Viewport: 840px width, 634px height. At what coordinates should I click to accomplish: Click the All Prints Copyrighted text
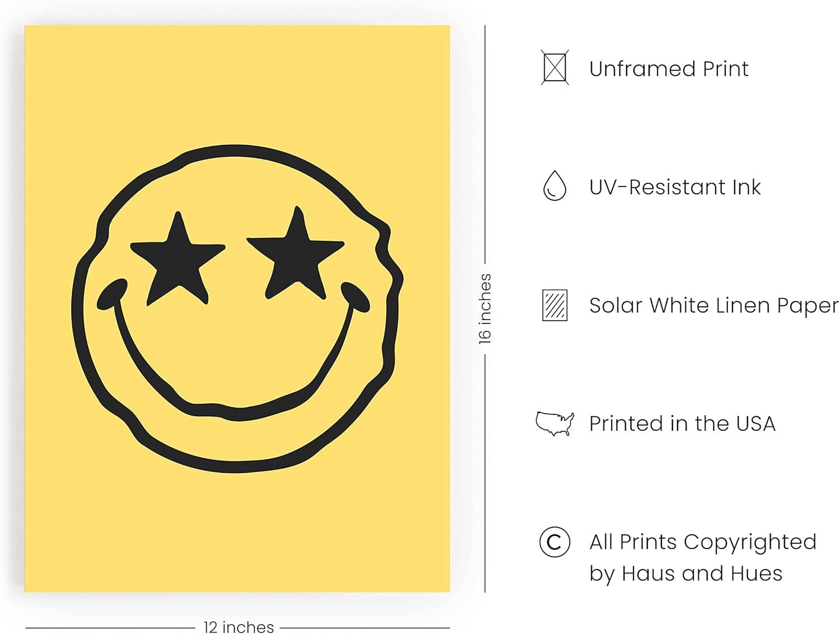point(703,542)
